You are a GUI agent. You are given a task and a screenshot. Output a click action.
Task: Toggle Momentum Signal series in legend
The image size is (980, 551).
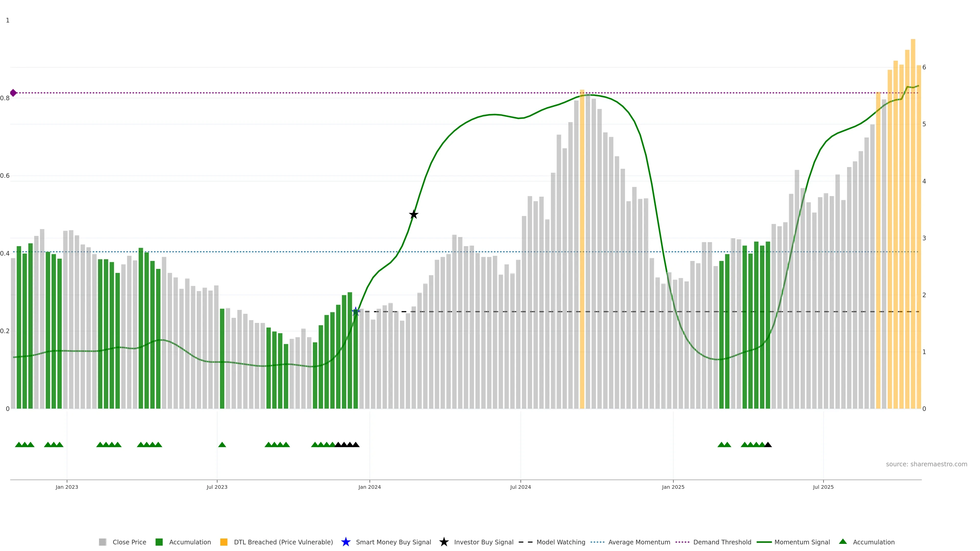(x=802, y=542)
